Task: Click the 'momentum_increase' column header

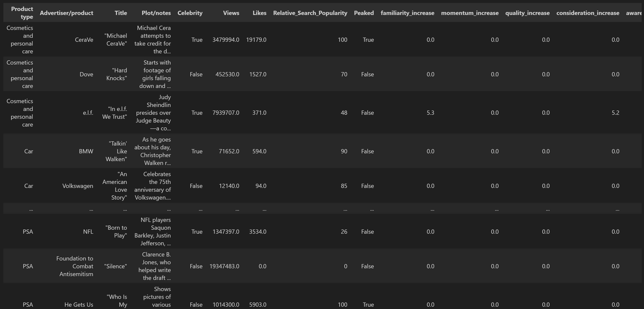Action: 470,13
